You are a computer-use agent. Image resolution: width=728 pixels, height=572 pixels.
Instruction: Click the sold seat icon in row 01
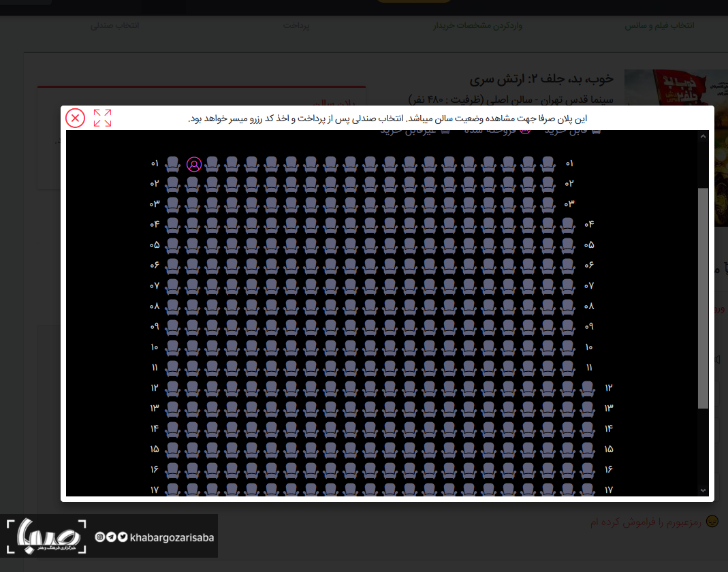point(194,164)
